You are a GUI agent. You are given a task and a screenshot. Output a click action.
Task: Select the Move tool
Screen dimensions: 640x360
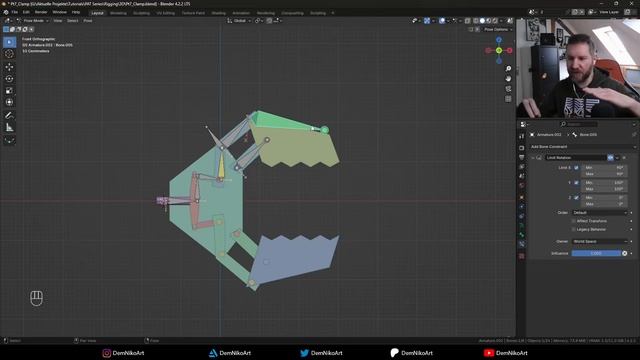pyautogui.click(x=9, y=67)
